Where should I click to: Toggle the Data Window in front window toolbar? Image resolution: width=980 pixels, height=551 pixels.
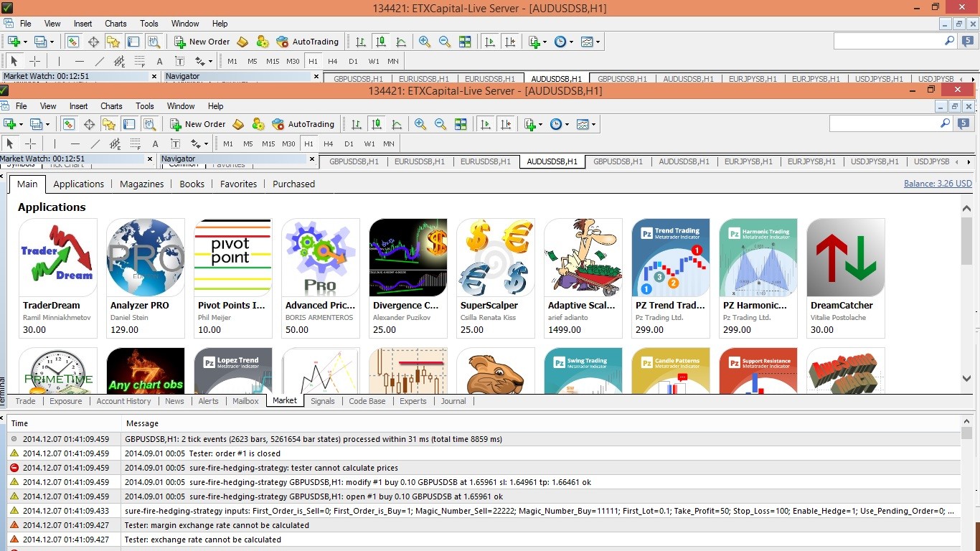[x=89, y=124]
